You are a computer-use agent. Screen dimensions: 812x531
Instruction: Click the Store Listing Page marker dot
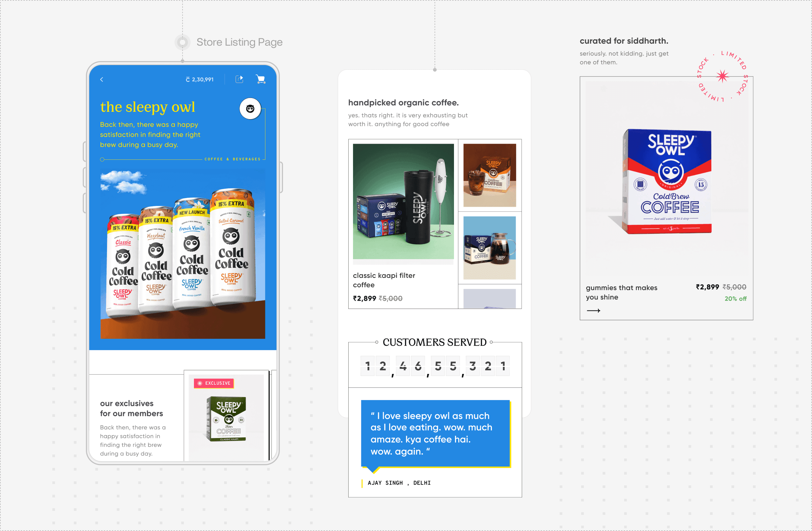click(183, 42)
